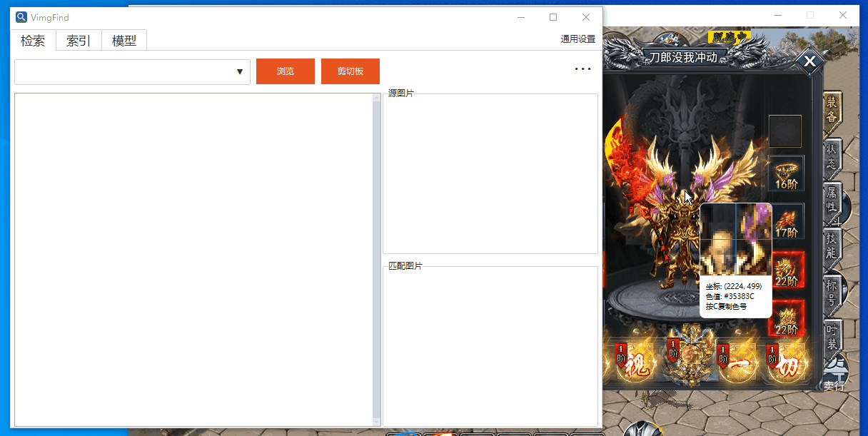Minimize the VimgFind window
The height and width of the screenshot is (436, 868).
click(x=521, y=17)
